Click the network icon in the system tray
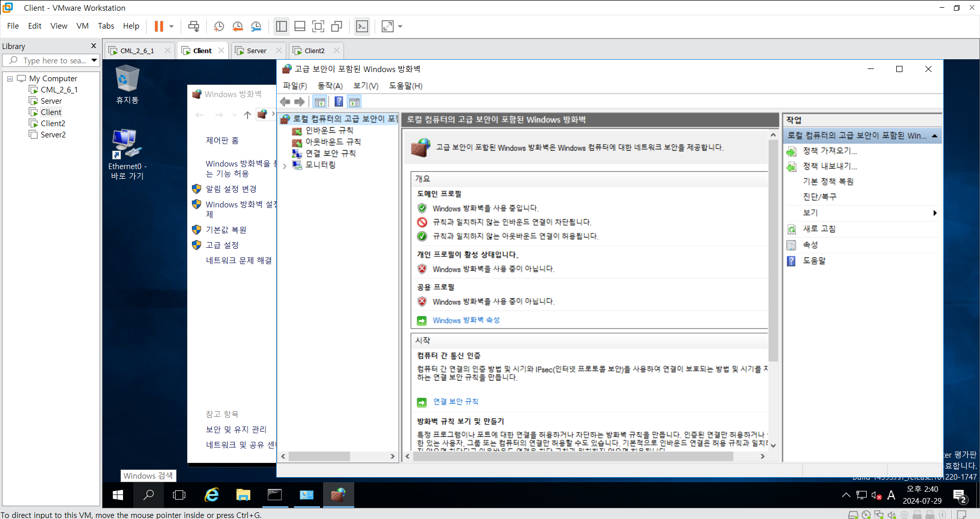This screenshot has height=519, width=980. click(862, 495)
